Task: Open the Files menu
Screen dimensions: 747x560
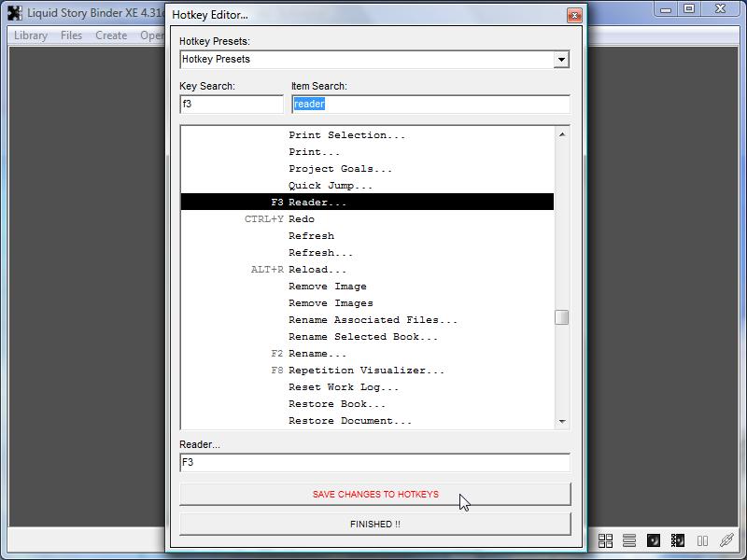Action: (71, 35)
